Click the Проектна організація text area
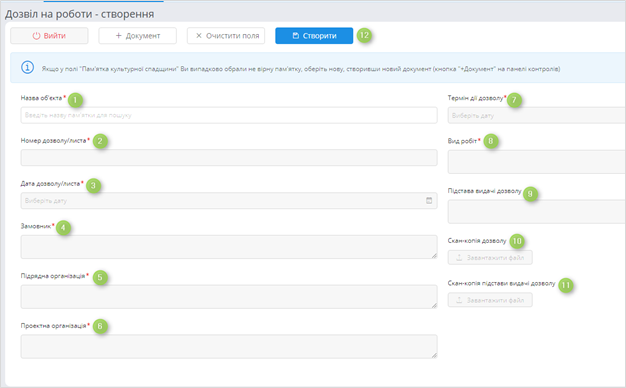The height and width of the screenshot is (388, 626). 229,346
